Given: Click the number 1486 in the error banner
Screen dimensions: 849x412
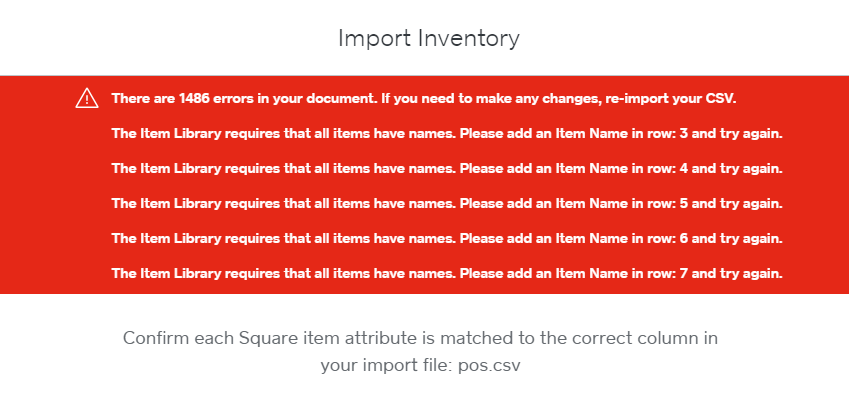Looking at the screenshot, I should [195, 99].
